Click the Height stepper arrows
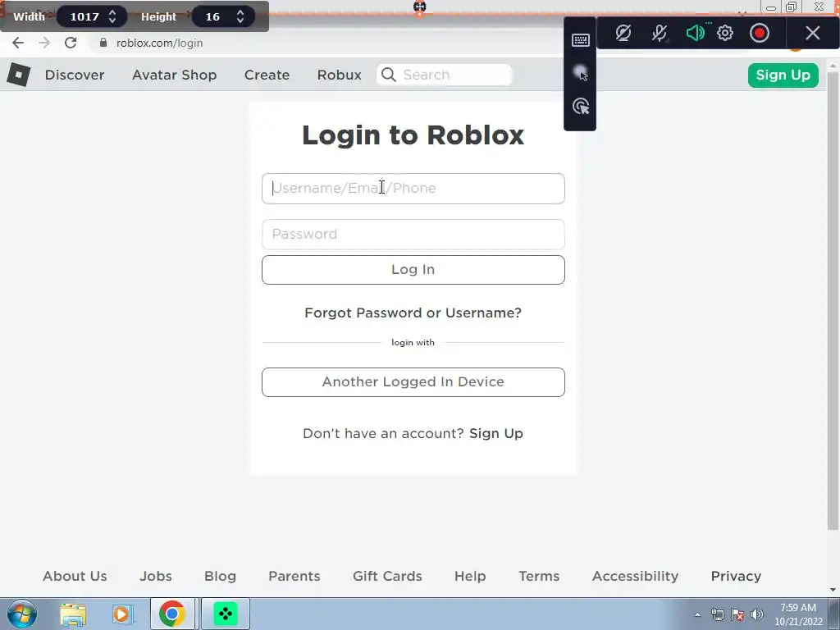Screen dimensions: 840x630 [x=240, y=16]
